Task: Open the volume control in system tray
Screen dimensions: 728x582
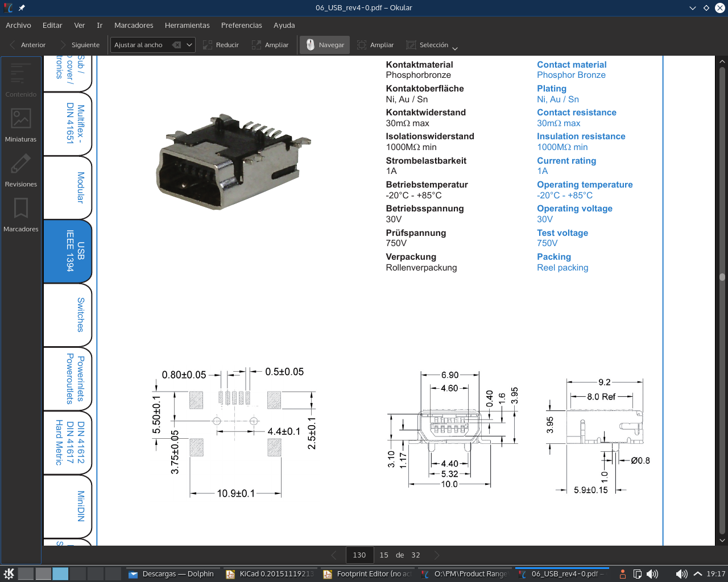Action: pyautogui.click(x=681, y=574)
